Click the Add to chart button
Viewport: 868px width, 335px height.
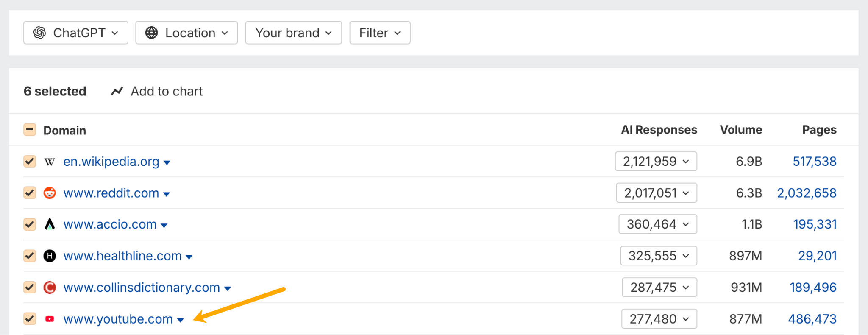[166, 91]
